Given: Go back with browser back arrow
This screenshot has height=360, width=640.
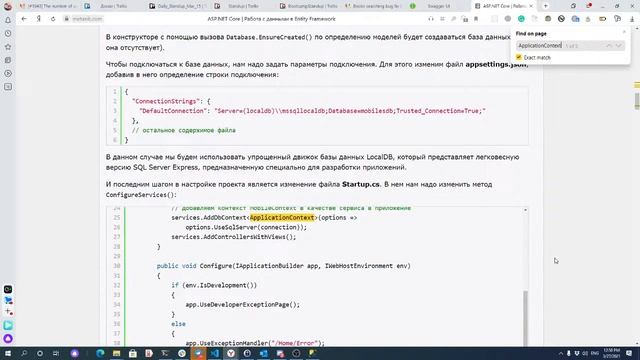Looking at the screenshot, I should [x=24, y=19].
